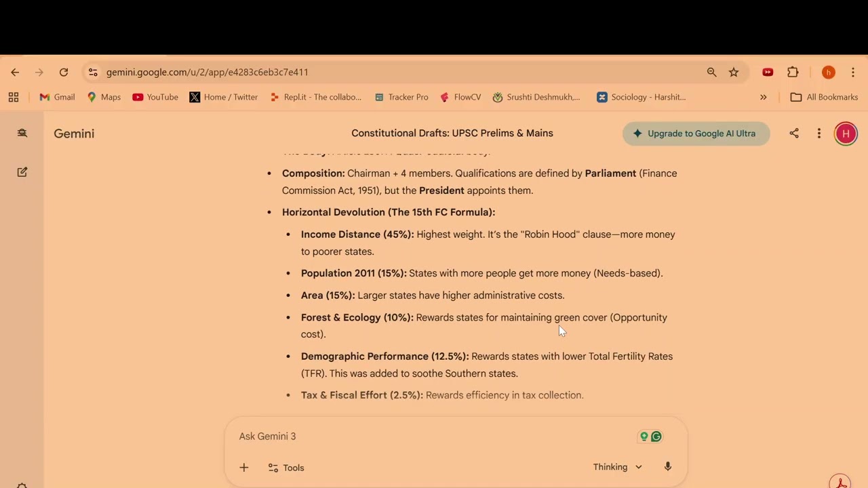Open the FlowCV bookmark
868x488 pixels.
460,97
